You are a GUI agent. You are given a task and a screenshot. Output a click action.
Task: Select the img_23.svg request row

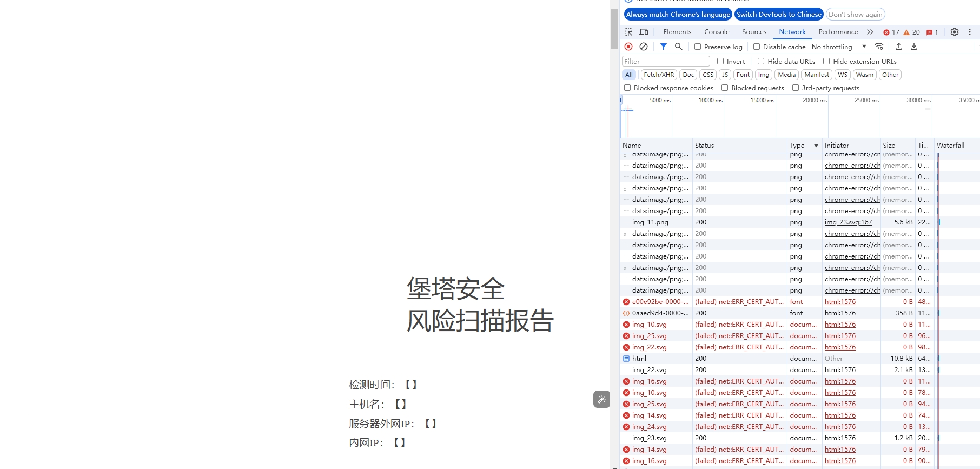pyautogui.click(x=800, y=438)
